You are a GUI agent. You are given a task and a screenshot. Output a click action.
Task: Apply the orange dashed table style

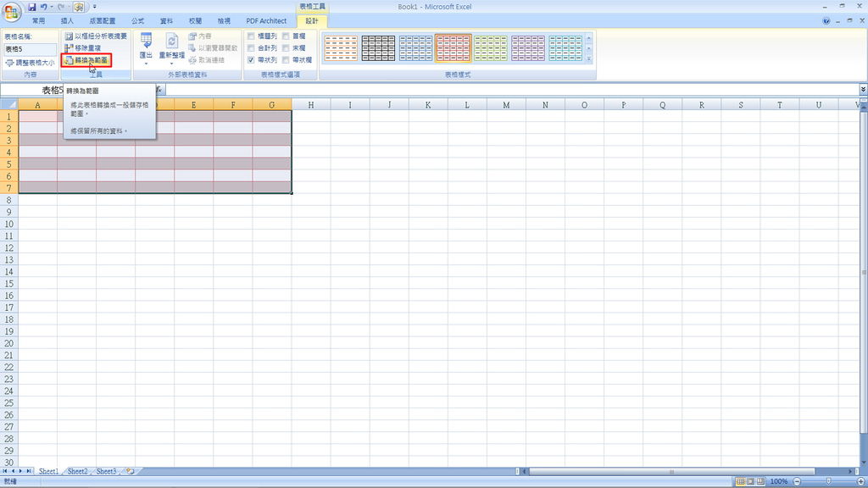tap(341, 48)
